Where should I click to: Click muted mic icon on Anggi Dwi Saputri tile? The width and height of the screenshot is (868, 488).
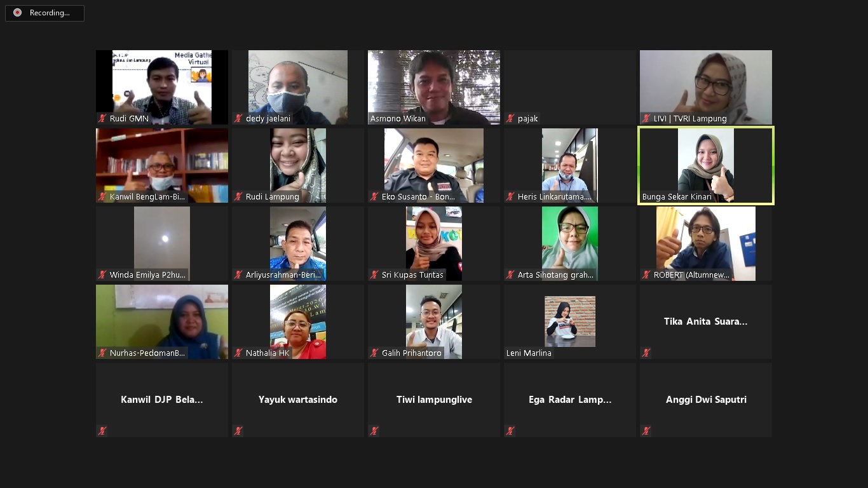tap(646, 431)
